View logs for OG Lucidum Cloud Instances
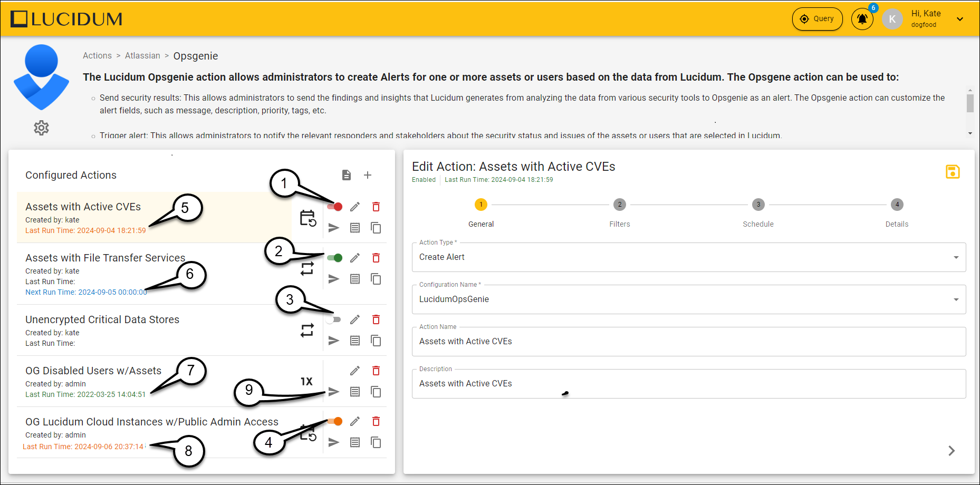980x485 pixels. tap(355, 442)
